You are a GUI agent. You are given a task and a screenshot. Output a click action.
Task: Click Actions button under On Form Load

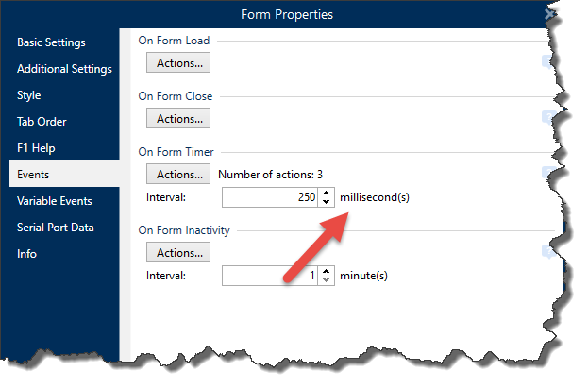click(178, 63)
